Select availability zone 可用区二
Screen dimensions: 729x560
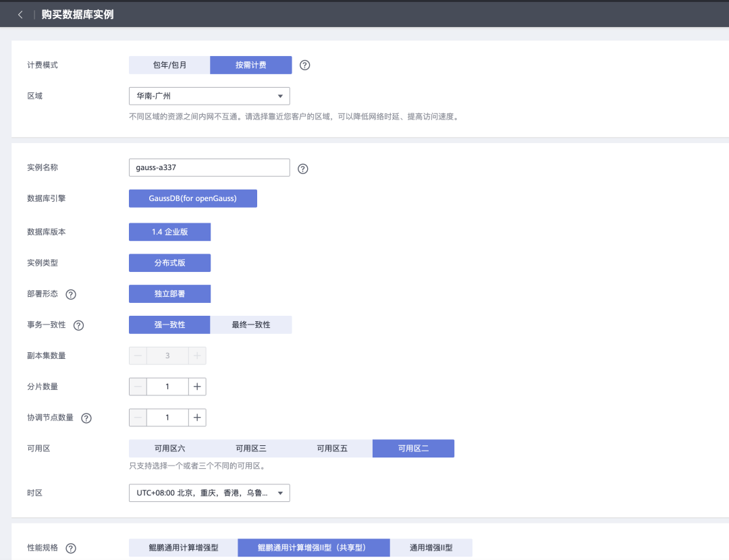point(413,449)
